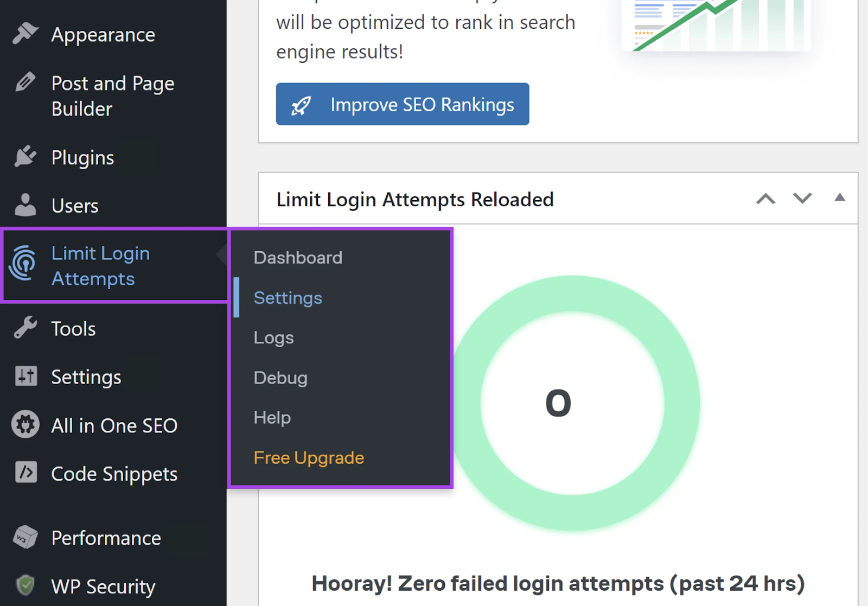
Task: Click the failed login attempts donut chart
Action: tap(573, 403)
